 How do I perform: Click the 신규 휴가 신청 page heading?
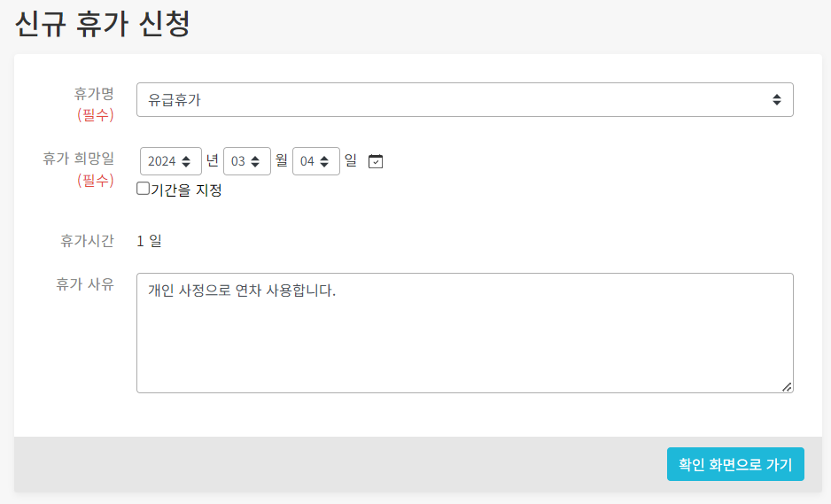[103, 24]
